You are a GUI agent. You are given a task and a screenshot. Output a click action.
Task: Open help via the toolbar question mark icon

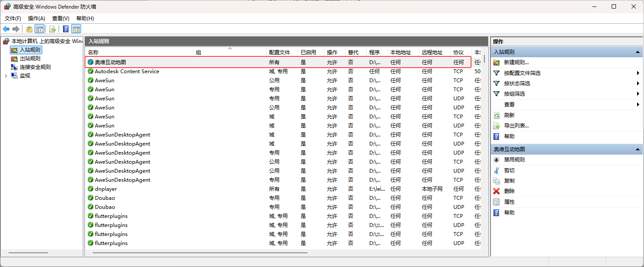[66, 29]
